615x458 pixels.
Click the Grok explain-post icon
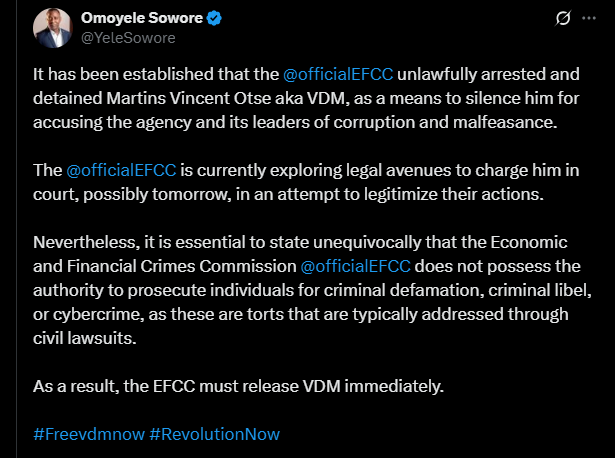(x=563, y=18)
